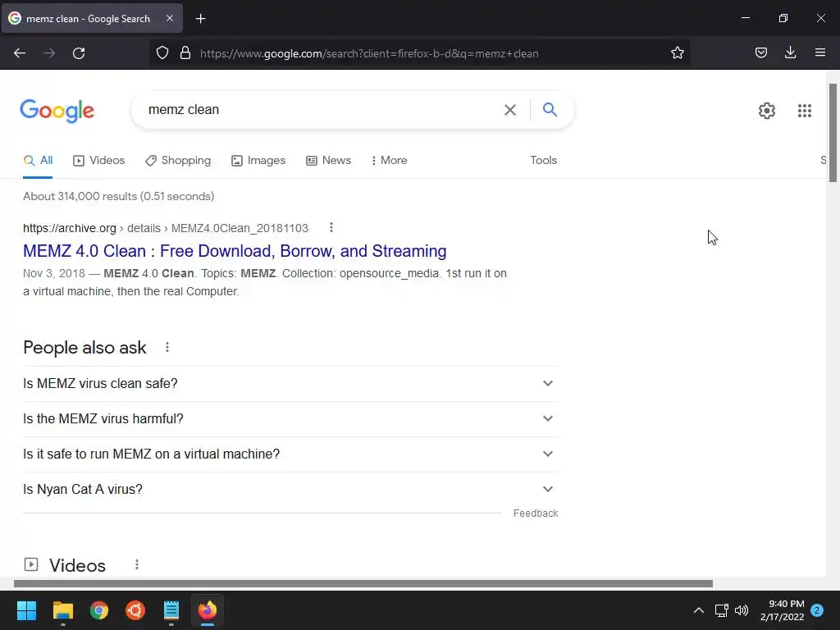
Task: Open tracking protection shield icon
Action: [x=162, y=53]
